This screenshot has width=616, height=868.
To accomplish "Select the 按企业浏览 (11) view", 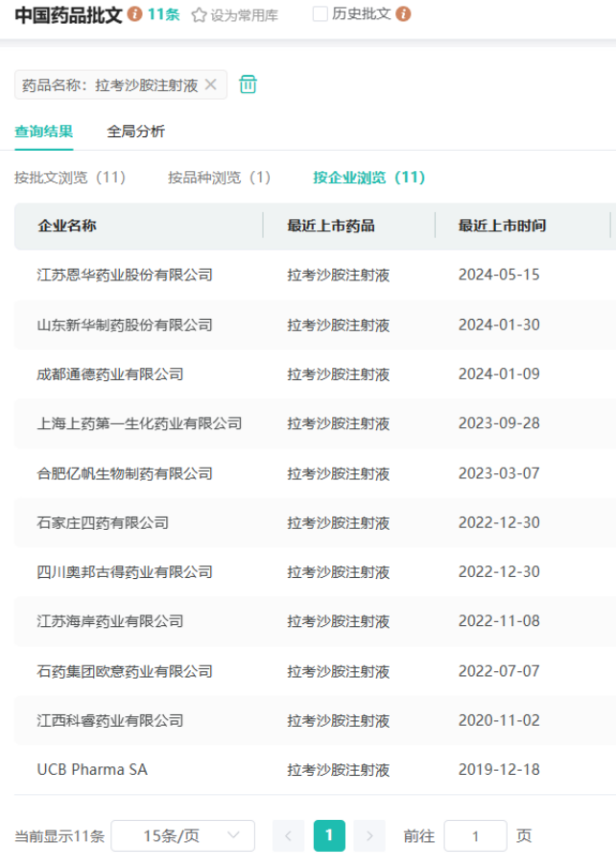I will click(368, 177).
